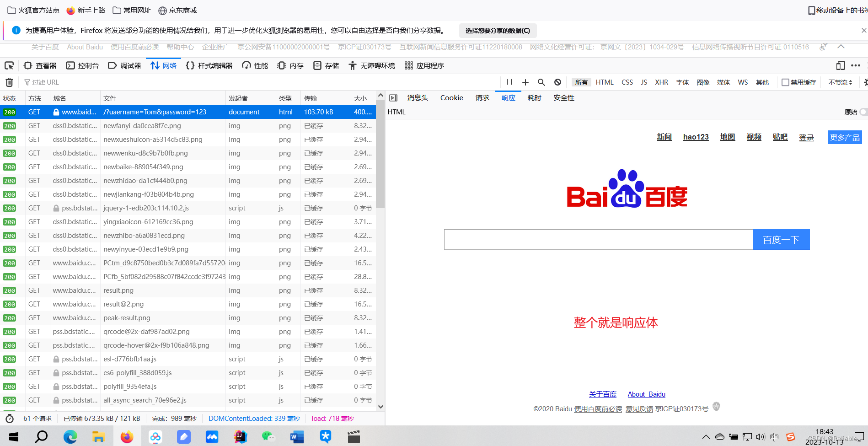Open the Storage (存储) tab
Viewport: 868px width, 446px height.
pos(326,65)
